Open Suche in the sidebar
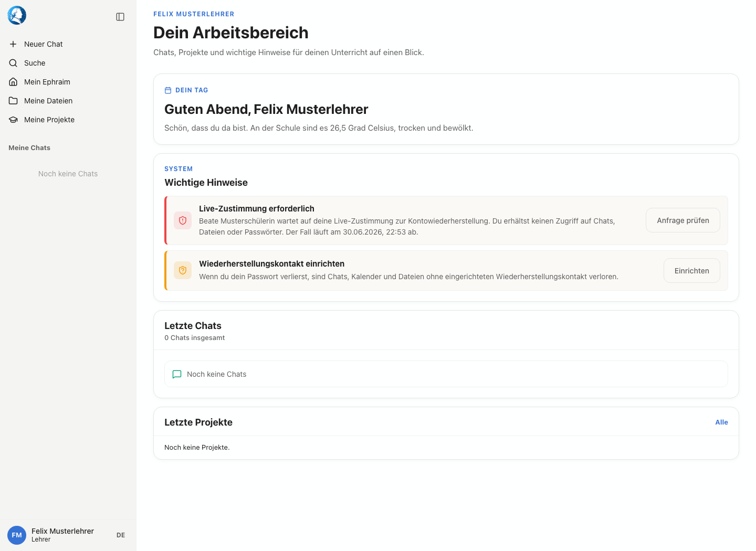 pyautogui.click(x=68, y=63)
